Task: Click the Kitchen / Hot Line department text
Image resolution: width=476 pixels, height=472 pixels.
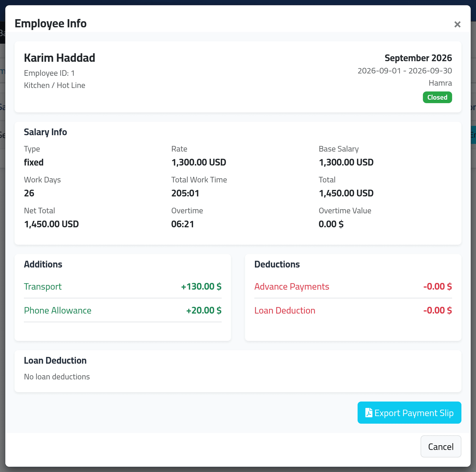Action: click(x=55, y=85)
